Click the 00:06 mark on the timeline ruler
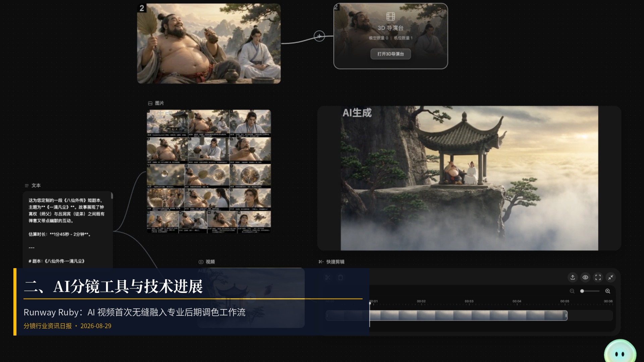Image resolution: width=644 pixels, height=362 pixels. coord(608,301)
